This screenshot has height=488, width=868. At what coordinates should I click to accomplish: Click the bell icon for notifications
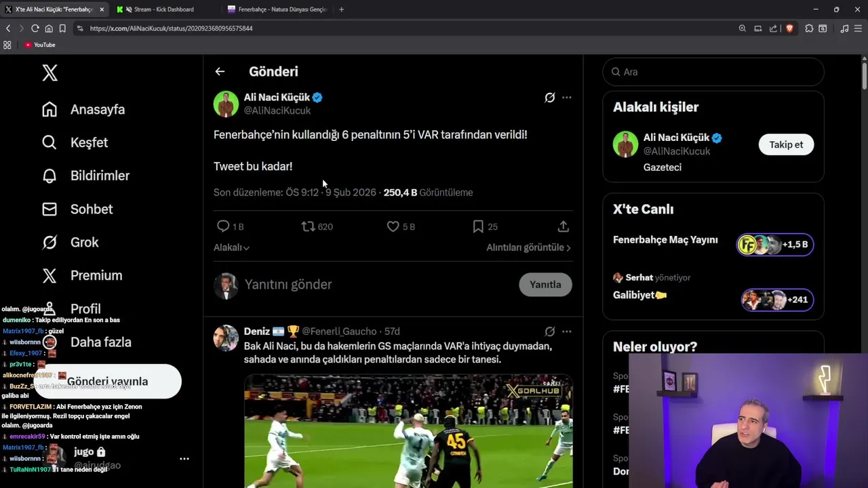click(50, 176)
